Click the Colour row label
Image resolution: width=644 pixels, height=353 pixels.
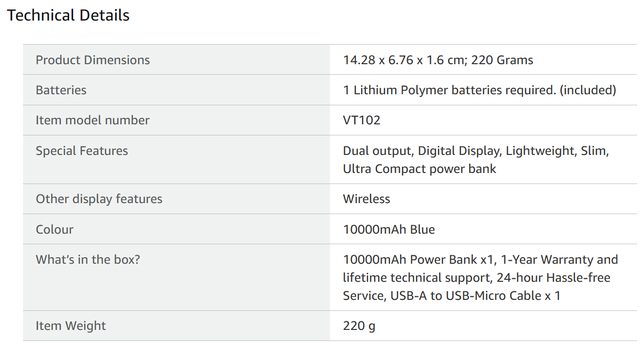tap(55, 230)
